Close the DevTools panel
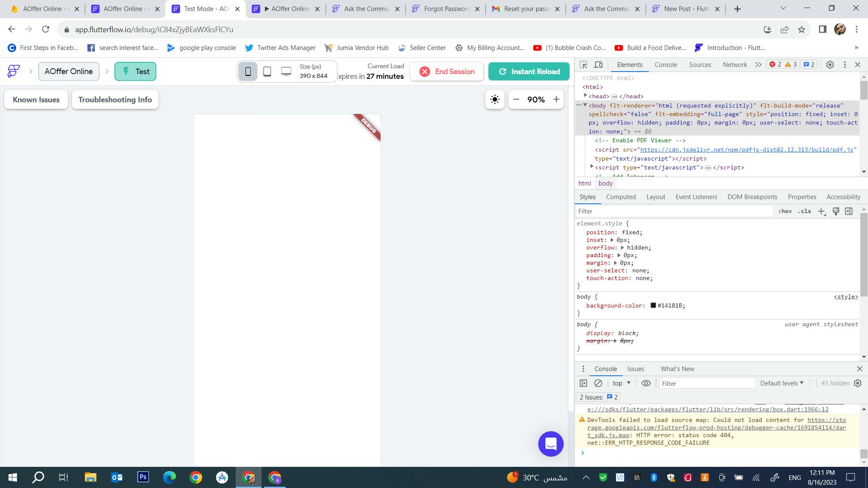The width and height of the screenshot is (868, 488). (858, 65)
